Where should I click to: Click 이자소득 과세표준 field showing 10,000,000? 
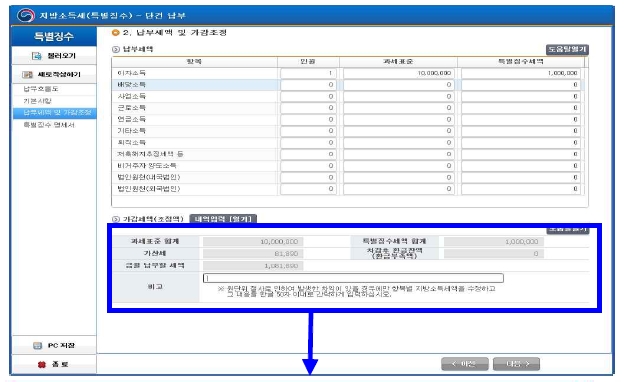[399, 73]
